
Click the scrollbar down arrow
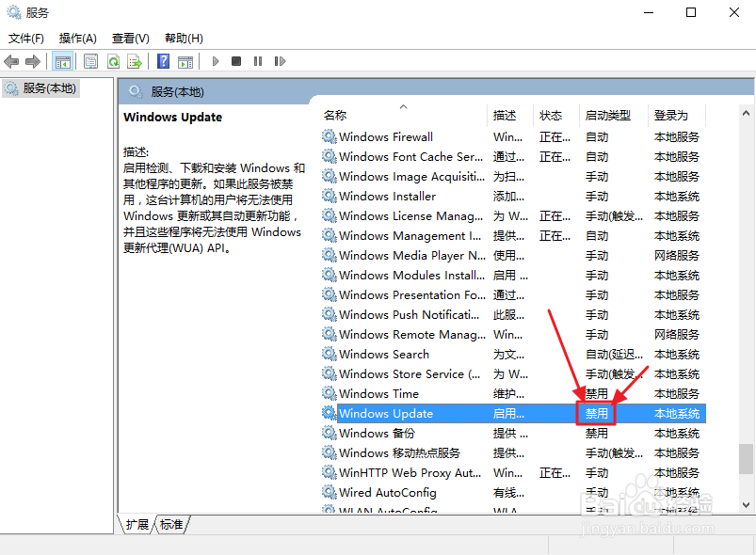[x=746, y=505]
